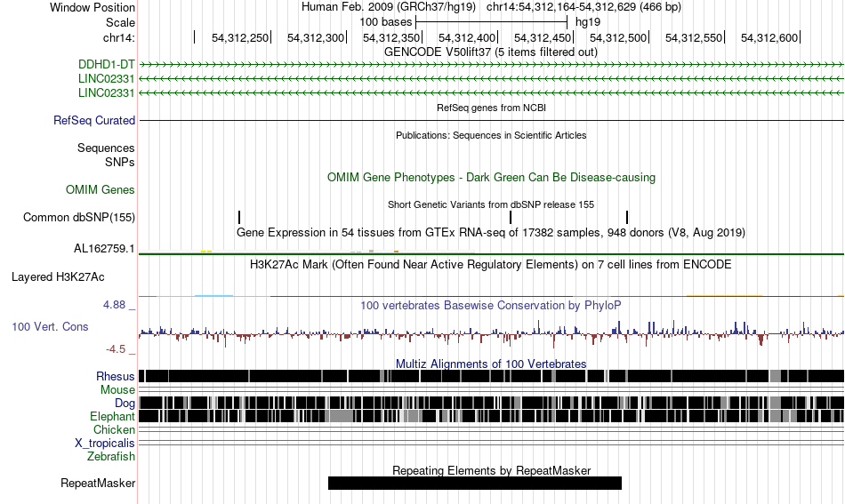Open the Sequences track label

coord(106,148)
